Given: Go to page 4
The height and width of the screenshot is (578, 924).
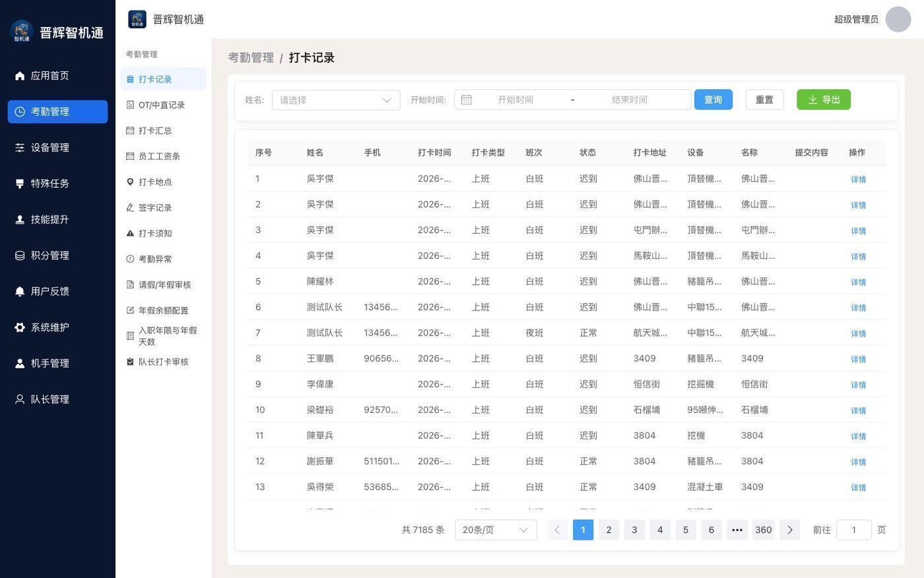Looking at the screenshot, I should [660, 530].
